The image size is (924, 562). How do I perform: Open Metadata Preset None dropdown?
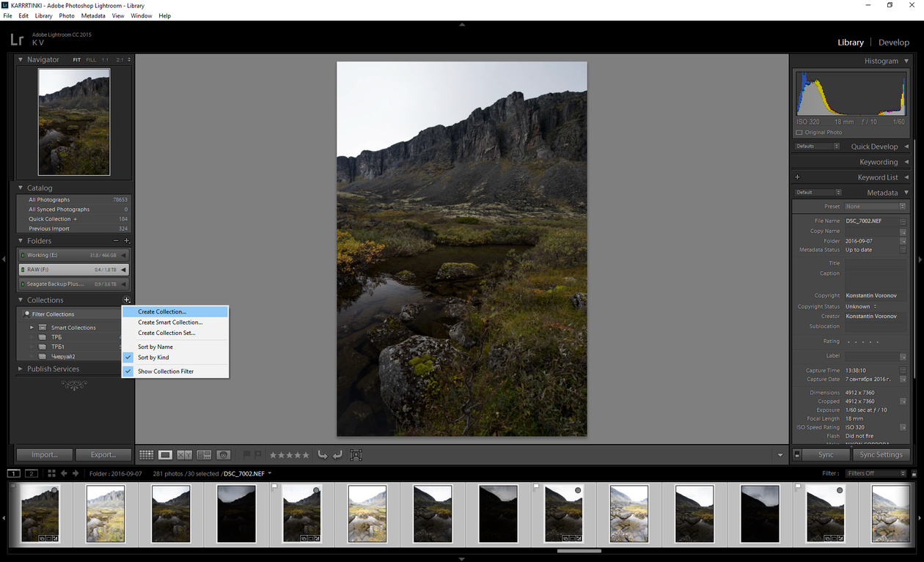[876, 207]
